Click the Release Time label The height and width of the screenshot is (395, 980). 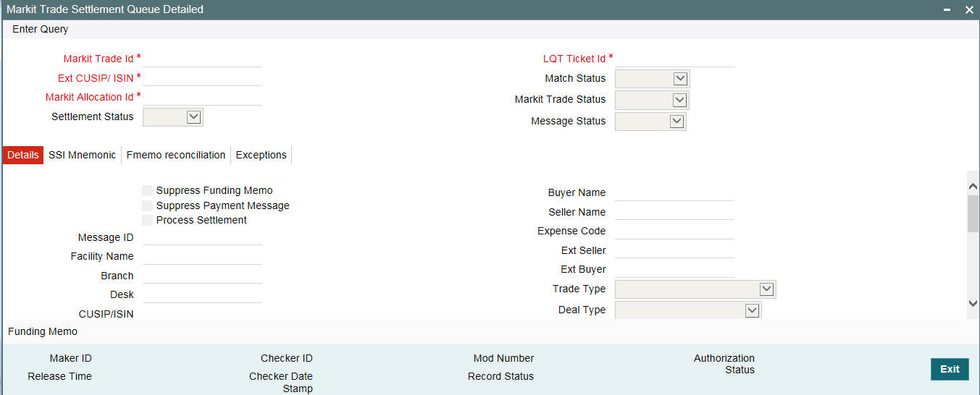pyautogui.click(x=59, y=376)
